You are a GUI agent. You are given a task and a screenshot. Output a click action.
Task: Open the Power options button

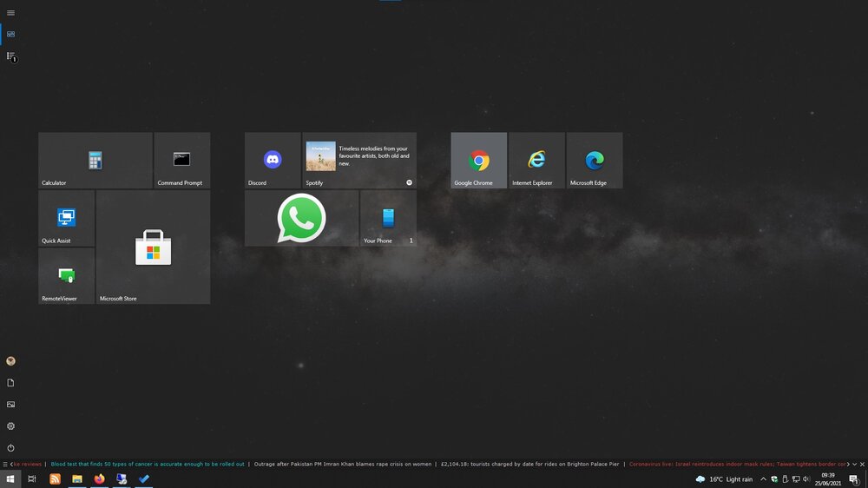pos(10,447)
